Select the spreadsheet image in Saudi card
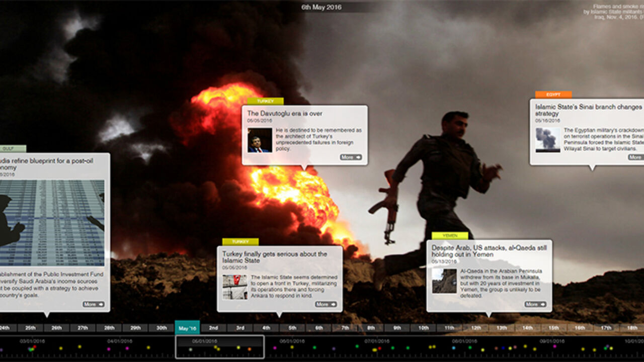The width and height of the screenshot is (644, 362). click(52, 223)
